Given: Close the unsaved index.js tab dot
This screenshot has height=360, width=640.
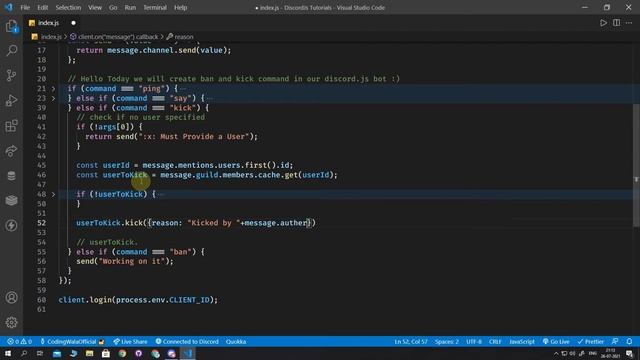Looking at the screenshot, I should click(x=73, y=23).
